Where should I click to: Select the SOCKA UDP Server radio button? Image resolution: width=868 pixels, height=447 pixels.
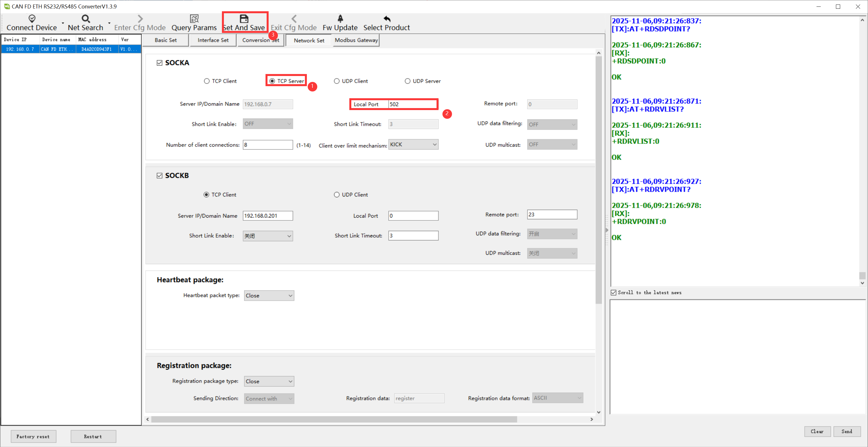pos(407,81)
